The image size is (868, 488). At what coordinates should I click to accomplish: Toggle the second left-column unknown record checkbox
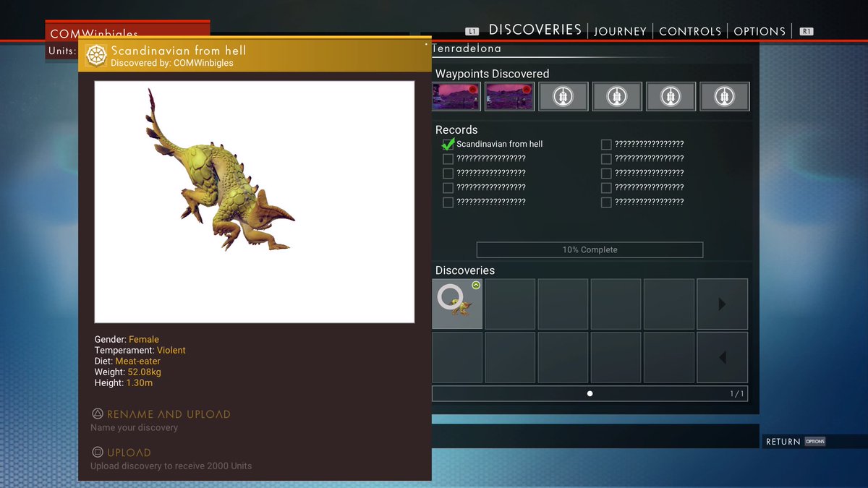(448, 159)
